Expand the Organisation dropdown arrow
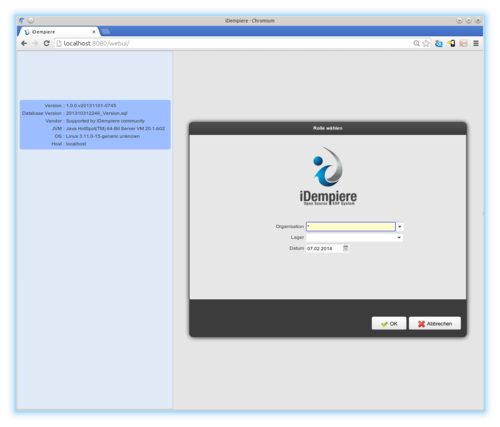The image size is (500, 427). 399,227
